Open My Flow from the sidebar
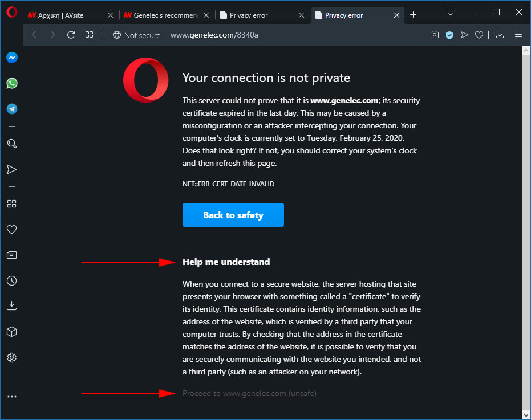 (x=12, y=169)
